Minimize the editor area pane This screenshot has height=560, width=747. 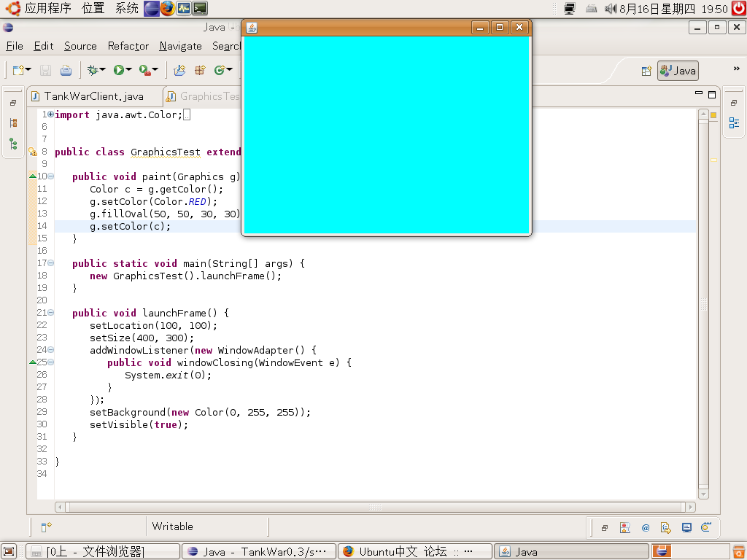pyautogui.click(x=699, y=93)
